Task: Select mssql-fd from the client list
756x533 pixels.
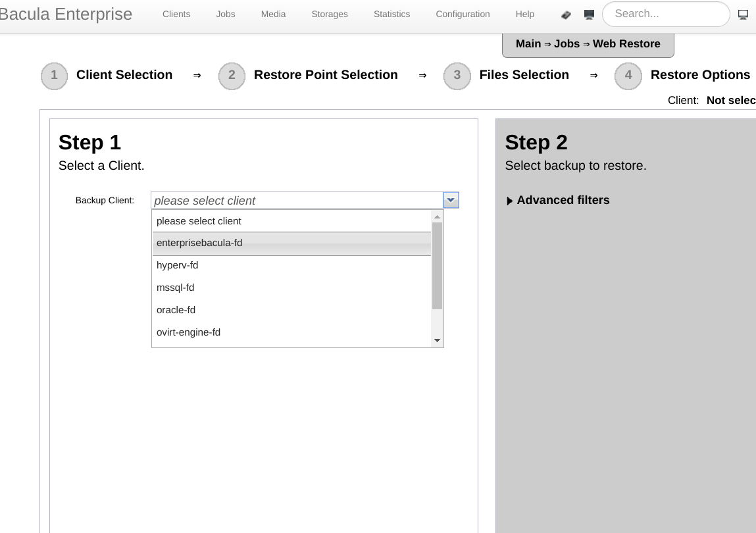Action: 291,288
